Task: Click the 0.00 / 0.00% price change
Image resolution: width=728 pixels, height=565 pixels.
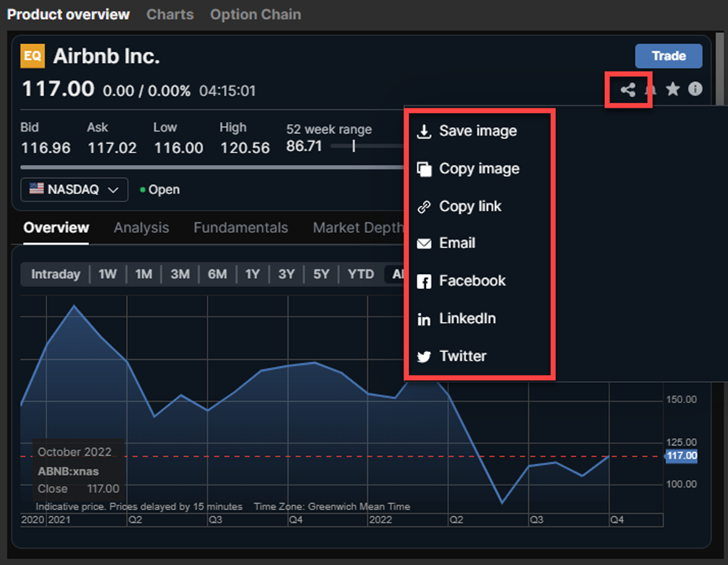Action: [x=146, y=91]
